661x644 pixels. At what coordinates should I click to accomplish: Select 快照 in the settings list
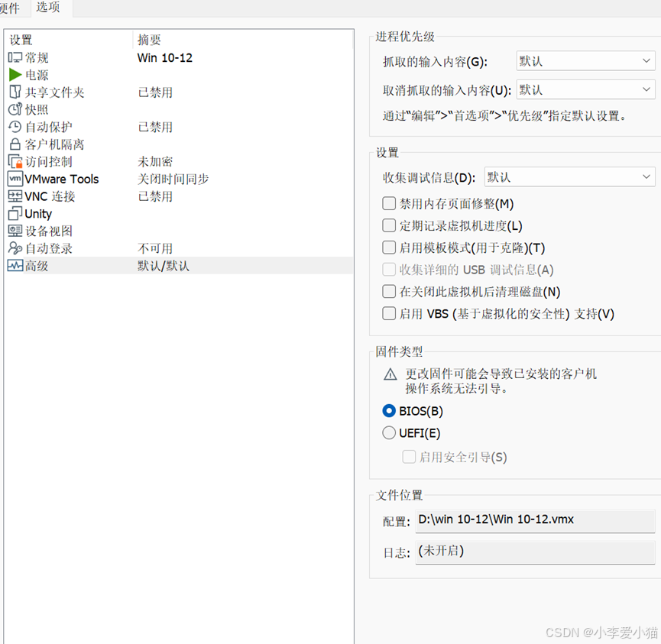179,109
